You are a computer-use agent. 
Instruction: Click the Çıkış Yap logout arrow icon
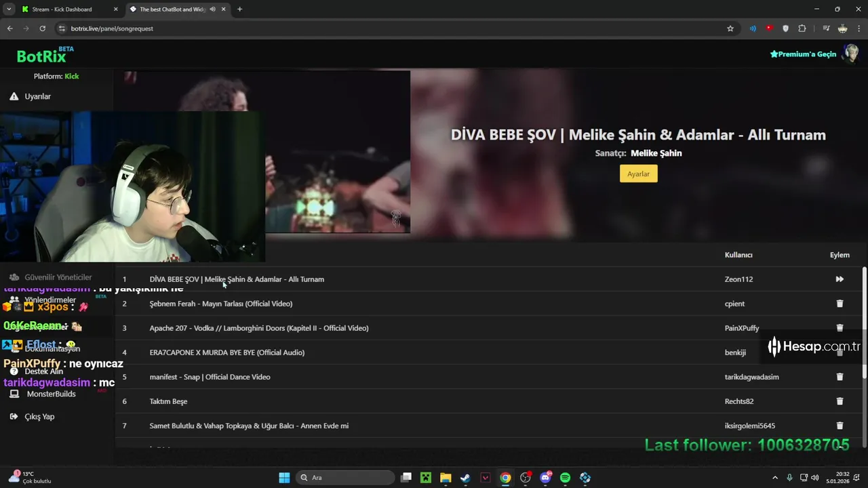(14, 417)
